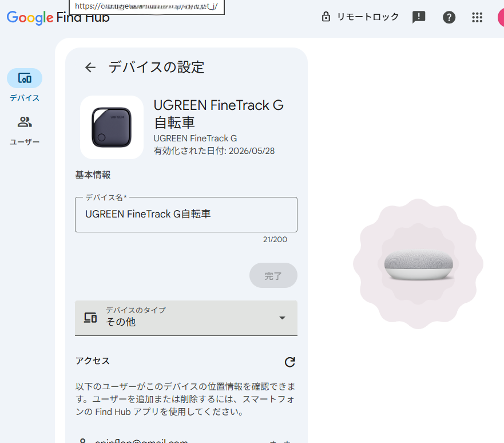Open the Google apps grid
The height and width of the screenshot is (443, 504).
[x=477, y=17]
